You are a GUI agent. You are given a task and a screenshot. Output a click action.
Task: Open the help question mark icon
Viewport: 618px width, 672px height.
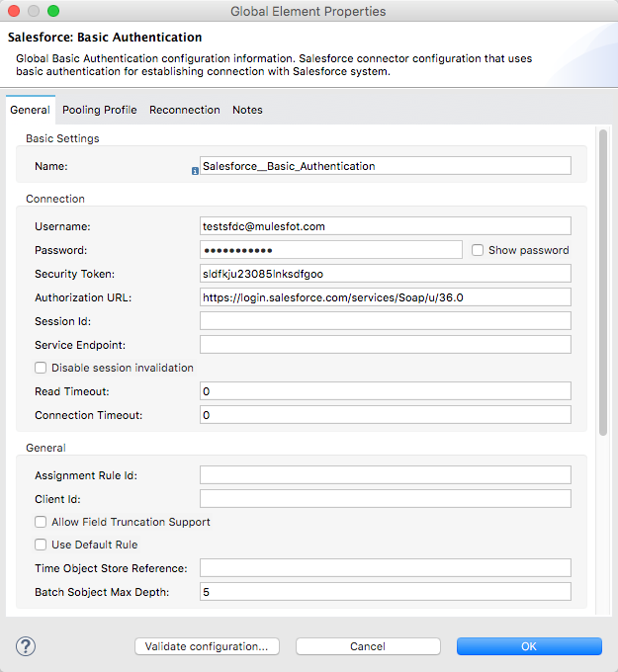(x=26, y=646)
